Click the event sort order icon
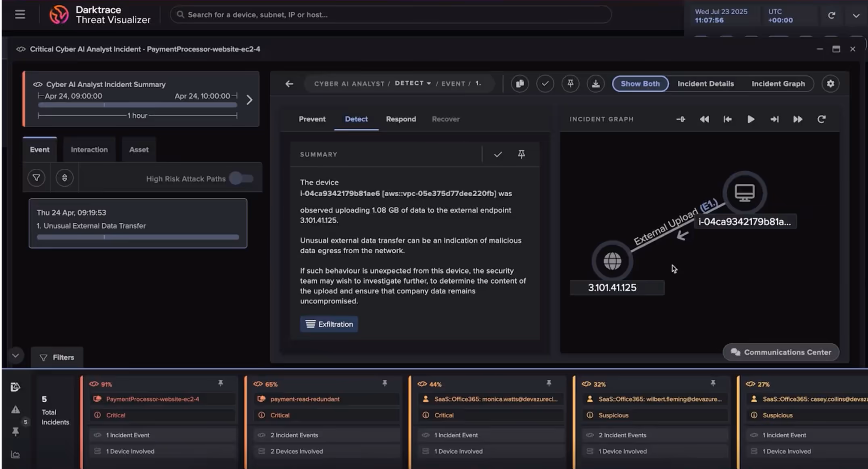 pyautogui.click(x=65, y=178)
